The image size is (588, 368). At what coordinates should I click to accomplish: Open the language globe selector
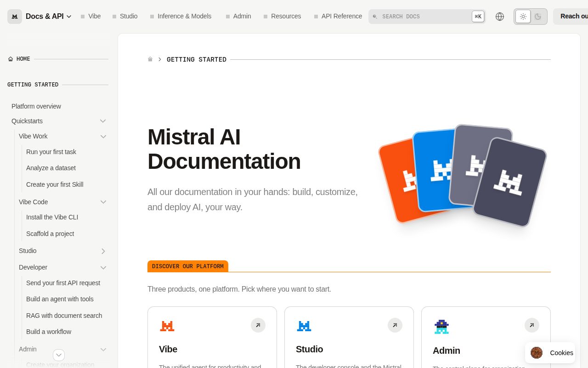tap(500, 17)
